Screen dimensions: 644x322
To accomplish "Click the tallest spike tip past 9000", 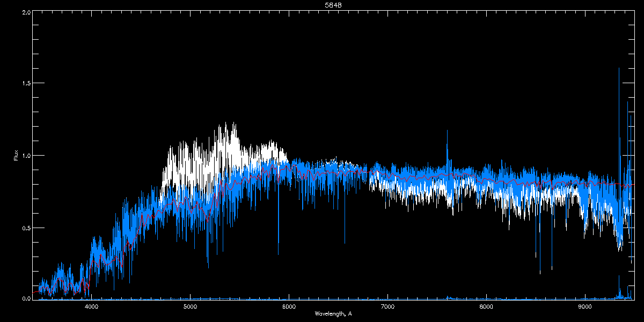I will 619,68.
